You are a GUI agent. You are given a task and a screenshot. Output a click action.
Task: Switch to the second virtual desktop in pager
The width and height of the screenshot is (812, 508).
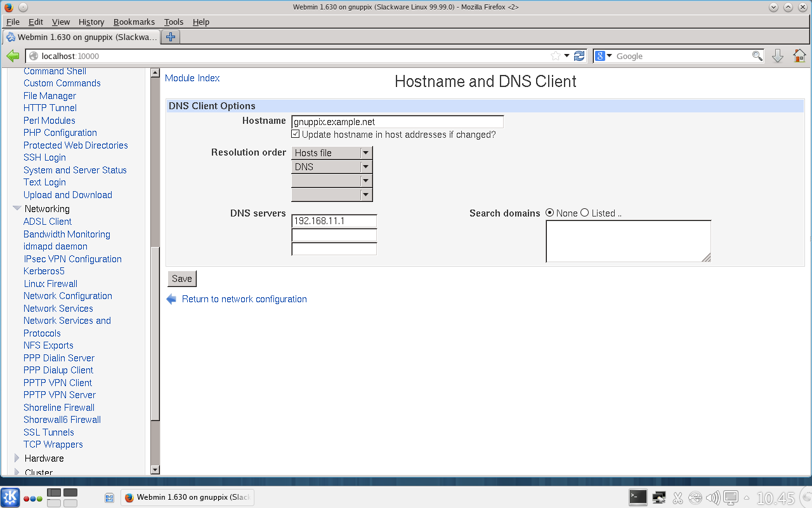(x=70, y=492)
